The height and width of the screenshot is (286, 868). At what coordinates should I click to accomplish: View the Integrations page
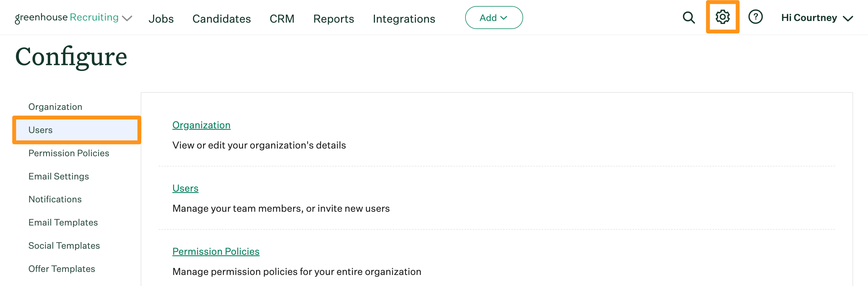click(x=404, y=19)
